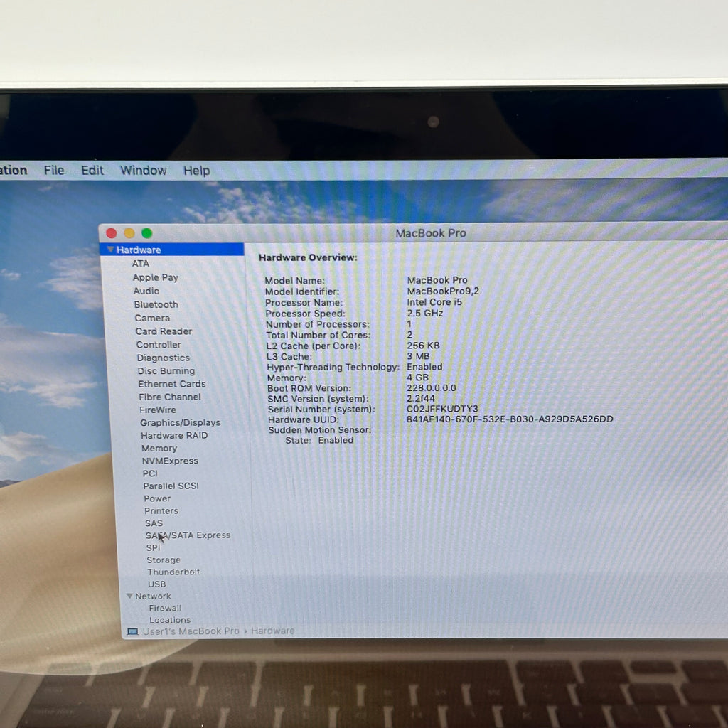This screenshot has width=728, height=728.
Task: Select Parallel SCSI in the sidebar
Action: [x=171, y=486]
